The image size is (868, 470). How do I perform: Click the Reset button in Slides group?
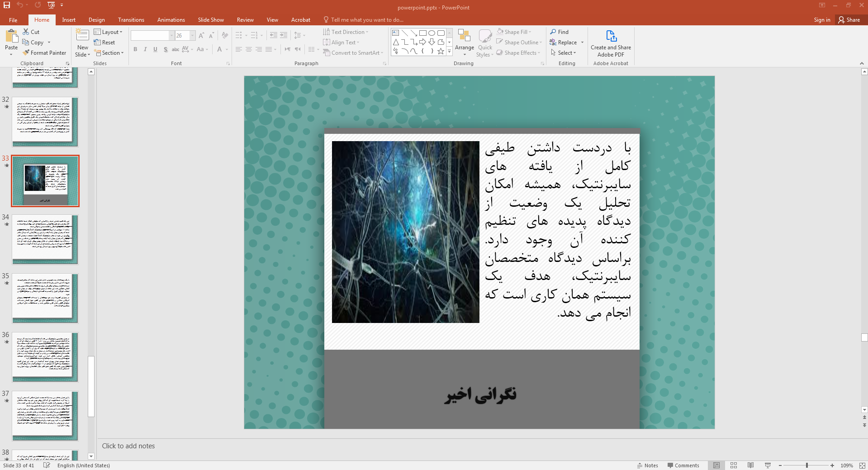(104, 42)
